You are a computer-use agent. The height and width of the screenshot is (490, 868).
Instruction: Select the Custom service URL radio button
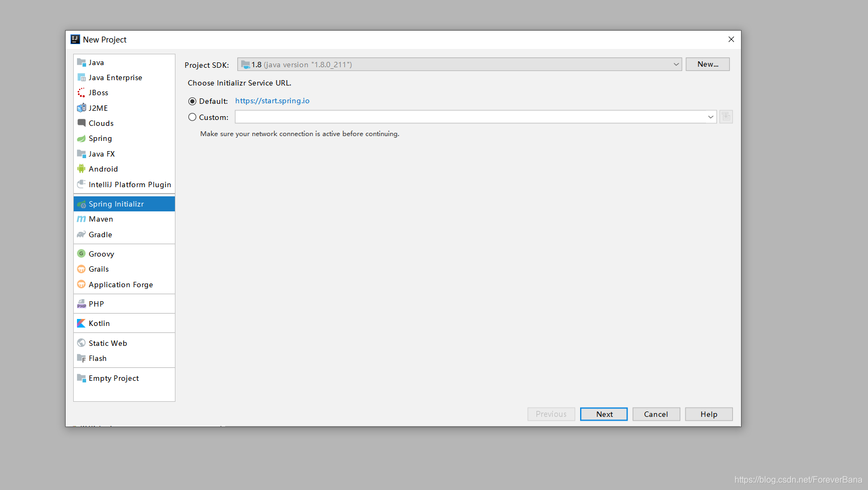point(192,117)
